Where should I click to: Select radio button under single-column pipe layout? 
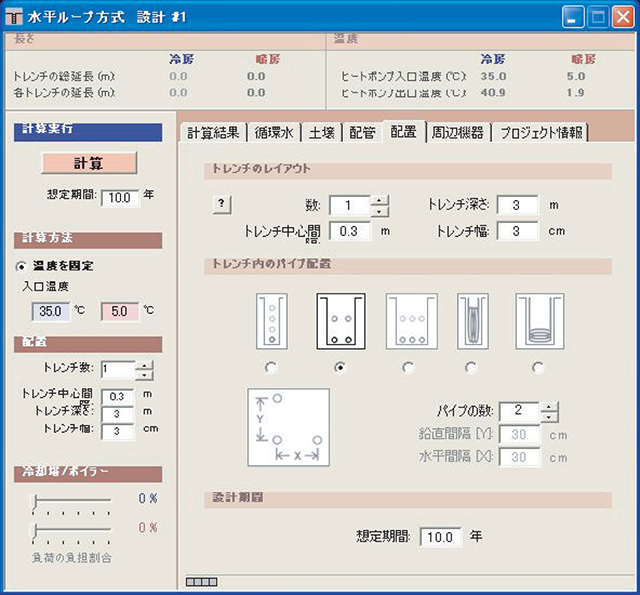272,367
